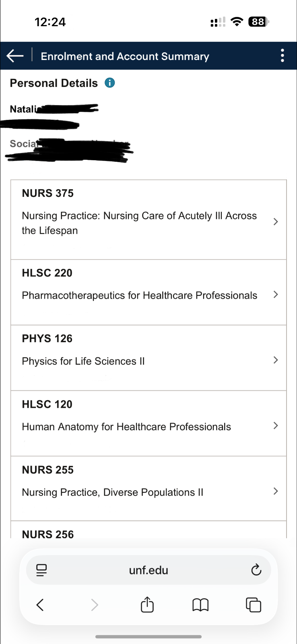Expand the PHYS 126 course chevron

tap(276, 360)
